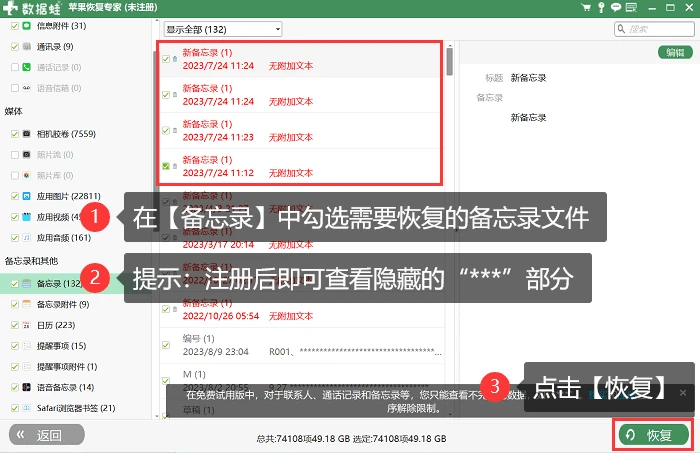Image resolution: width=700 pixels, height=453 pixels.
Task: Click the 信息附件 (31) green message icon
Action: click(x=27, y=25)
